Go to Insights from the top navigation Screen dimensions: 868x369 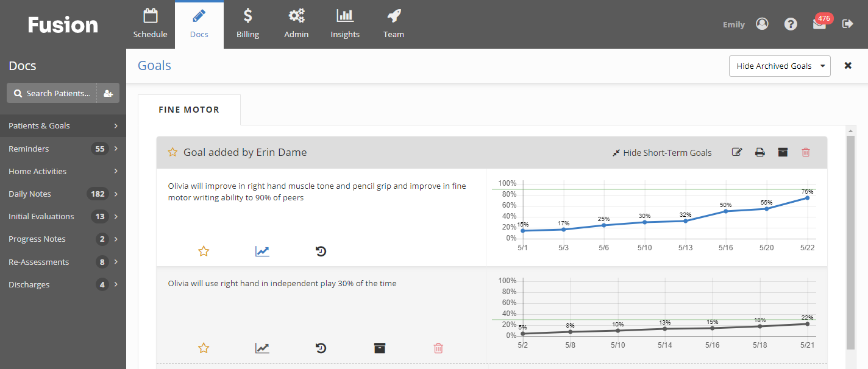point(344,23)
